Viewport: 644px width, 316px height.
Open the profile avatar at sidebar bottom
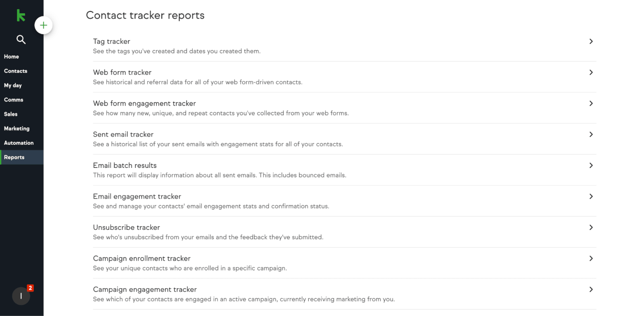[x=21, y=296]
